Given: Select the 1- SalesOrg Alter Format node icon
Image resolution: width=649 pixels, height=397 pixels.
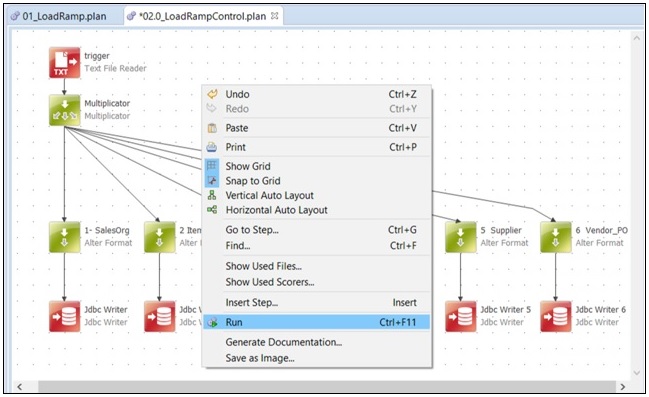Looking at the screenshot, I should point(65,237).
